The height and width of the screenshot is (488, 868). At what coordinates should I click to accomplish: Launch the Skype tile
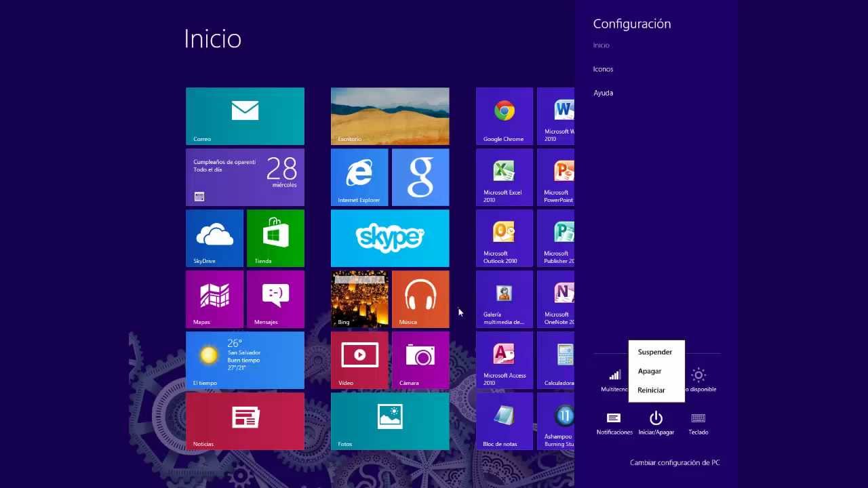point(390,238)
